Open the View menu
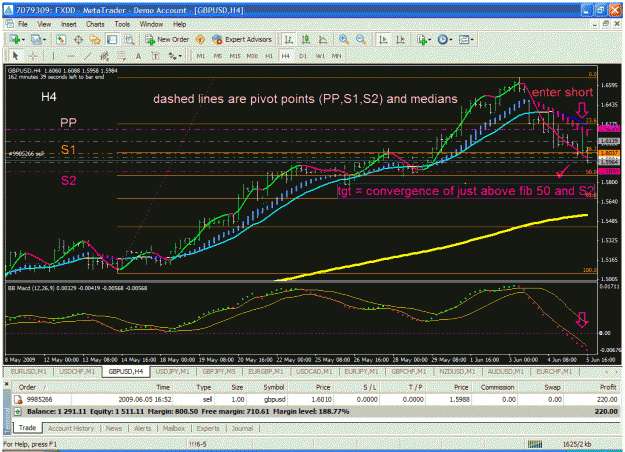Screen dimensions: 625x452 click(x=44, y=24)
